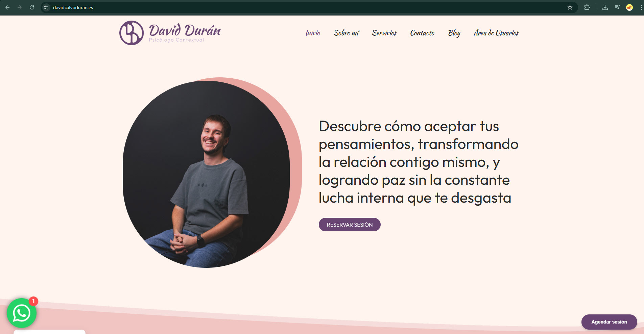The image size is (644, 334).
Task: Click the browser profile avatar
Action: click(x=629, y=7)
